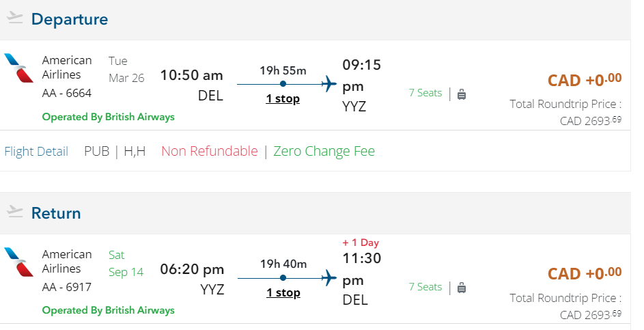Open the Flight Detail link

click(36, 152)
